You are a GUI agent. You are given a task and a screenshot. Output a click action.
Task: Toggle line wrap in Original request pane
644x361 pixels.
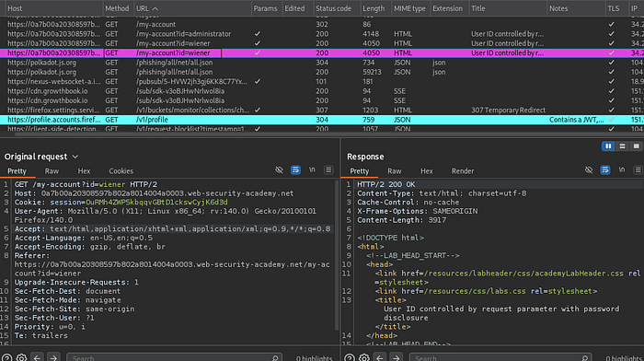(295, 169)
